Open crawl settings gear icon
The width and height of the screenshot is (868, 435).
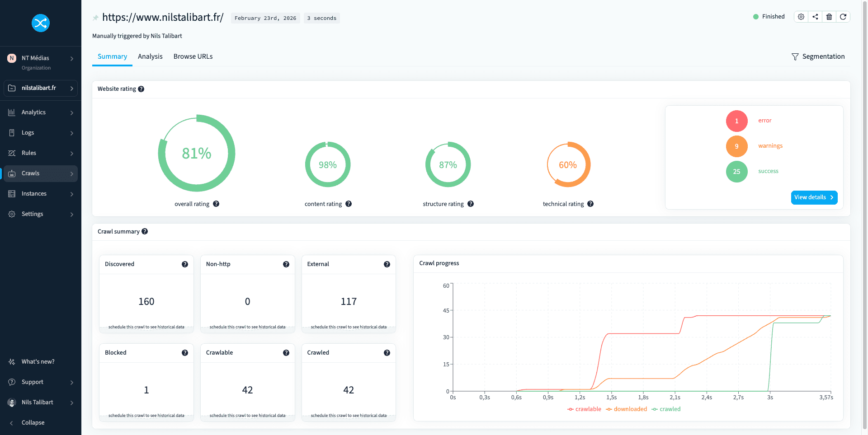(x=801, y=17)
